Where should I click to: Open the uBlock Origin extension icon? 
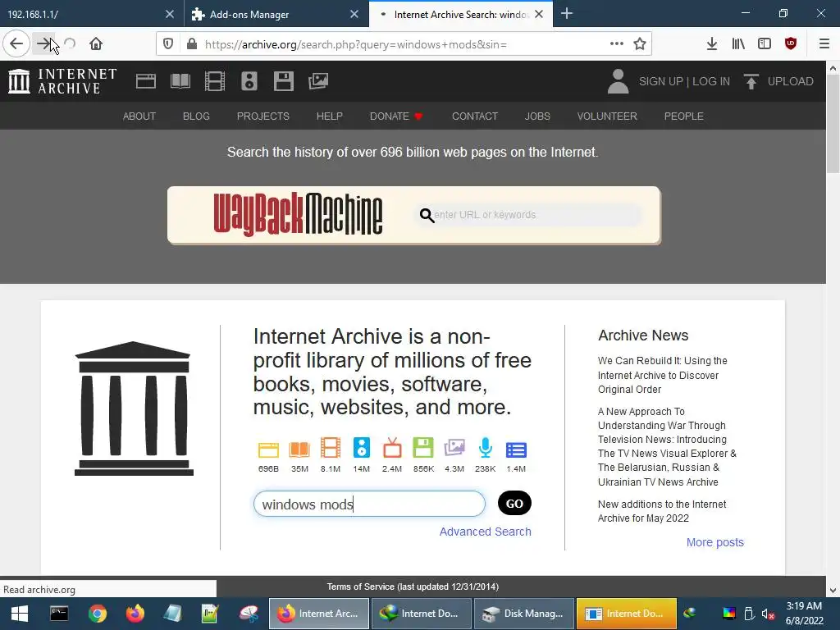[791, 44]
